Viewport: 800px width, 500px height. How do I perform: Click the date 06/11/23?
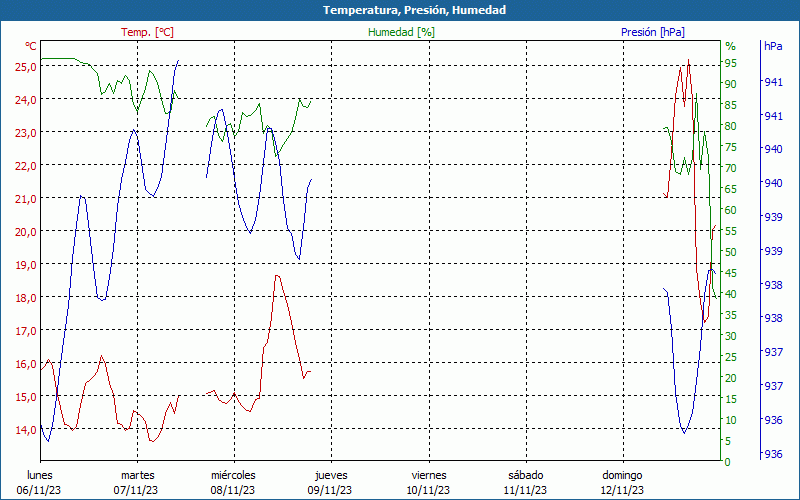click(x=39, y=490)
